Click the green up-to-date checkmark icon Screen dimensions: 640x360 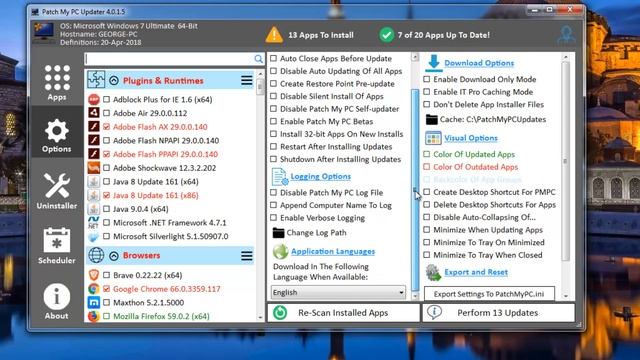[386, 35]
